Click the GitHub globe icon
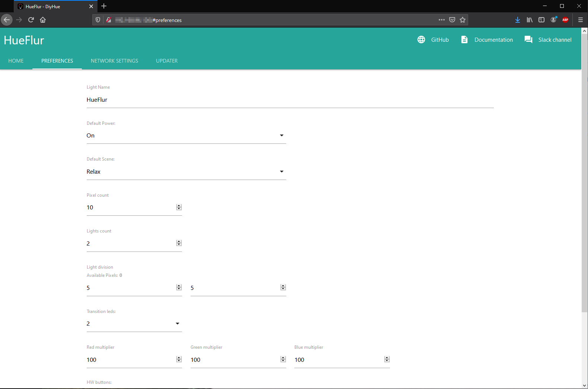This screenshot has height=389, width=588. [x=421, y=39]
